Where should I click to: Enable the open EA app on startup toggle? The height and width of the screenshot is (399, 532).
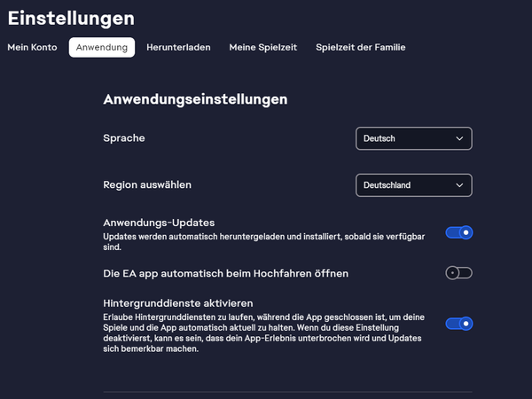click(x=459, y=273)
